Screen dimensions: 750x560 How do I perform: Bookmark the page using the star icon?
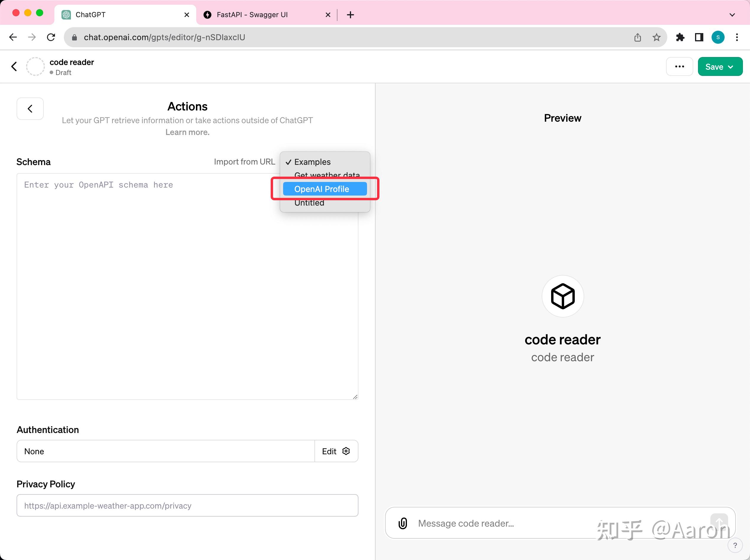[656, 37]
